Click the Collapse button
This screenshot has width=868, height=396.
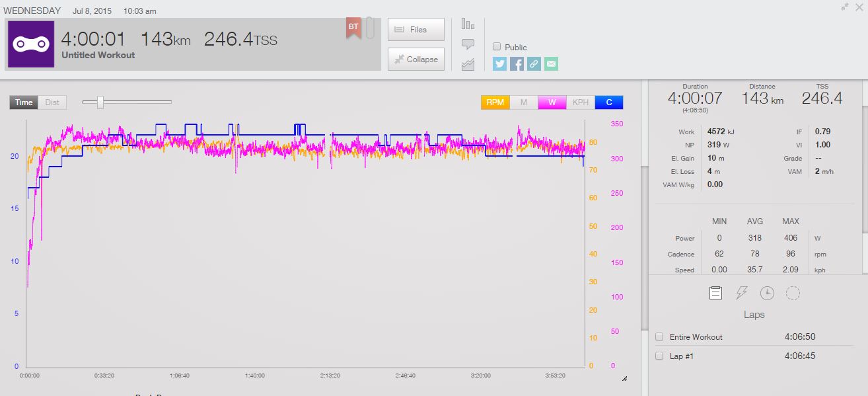tap(416, 59)
